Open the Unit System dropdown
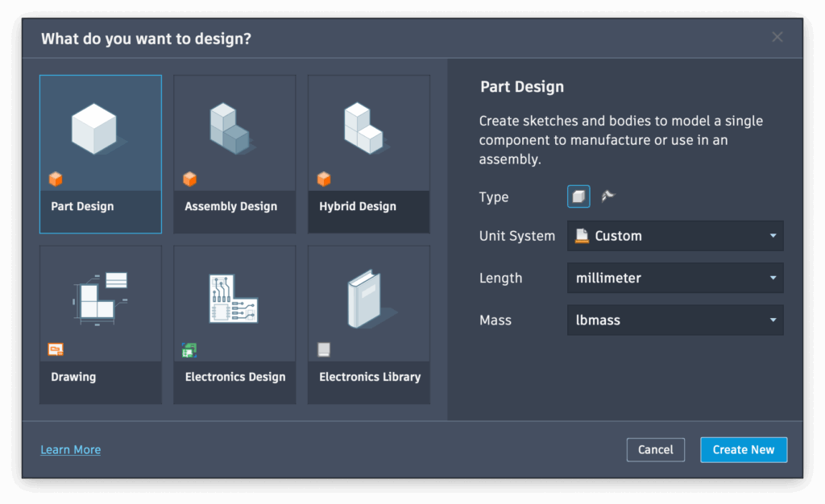This screenshot has width=825, height=504. pos(675,236)
